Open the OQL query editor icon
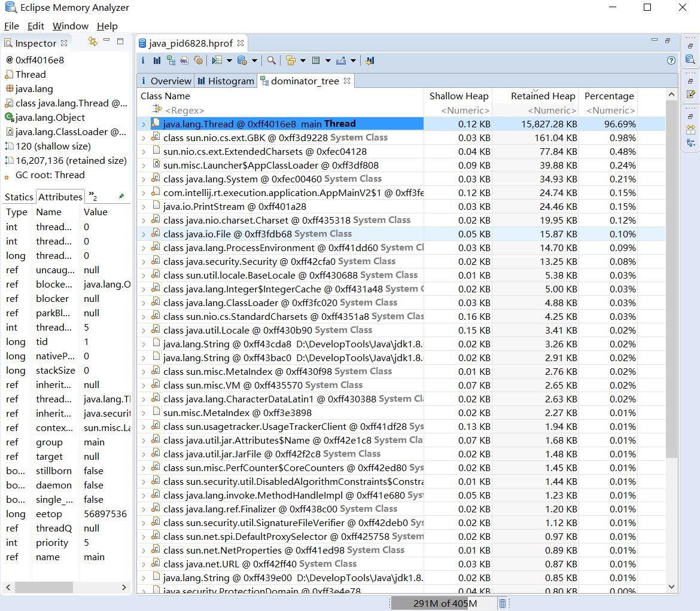The width and height of the screenshot is (700, 611). (184, 60)
